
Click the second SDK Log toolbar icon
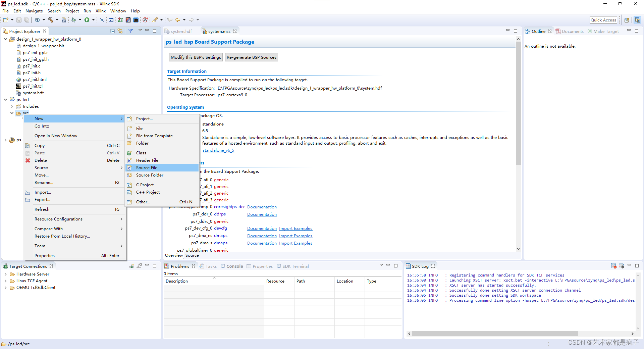(x=621, y=266)
